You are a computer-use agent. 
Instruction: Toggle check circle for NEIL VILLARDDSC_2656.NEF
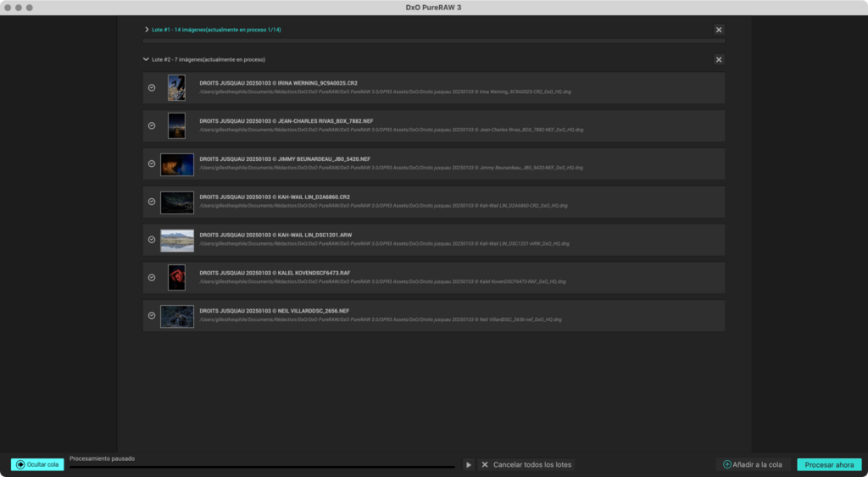pyautogui.click(x=152, y=315)
